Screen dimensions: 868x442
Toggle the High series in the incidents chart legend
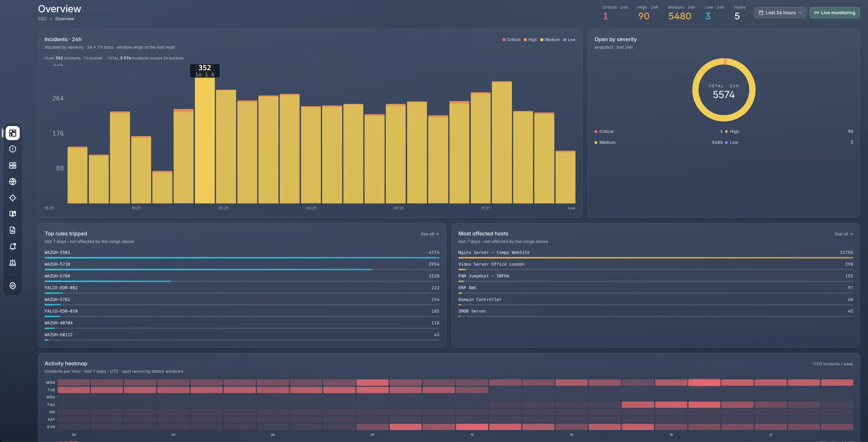click(530, 40)
